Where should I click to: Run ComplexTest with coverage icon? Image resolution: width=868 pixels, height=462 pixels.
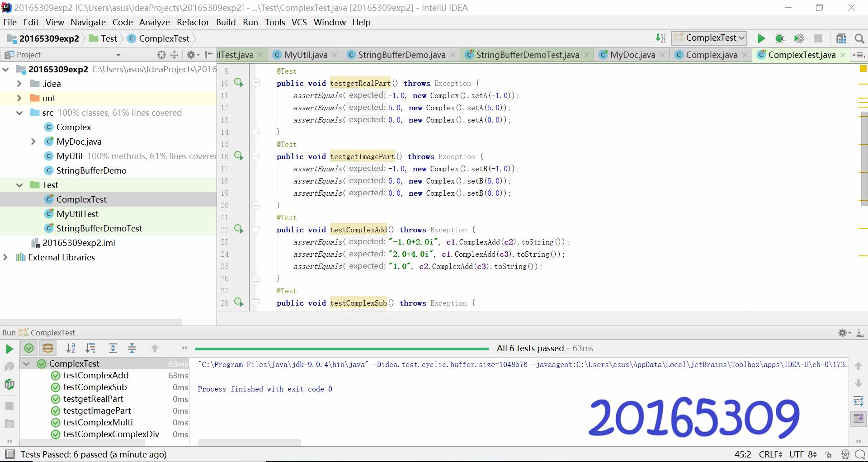(799, 38)
